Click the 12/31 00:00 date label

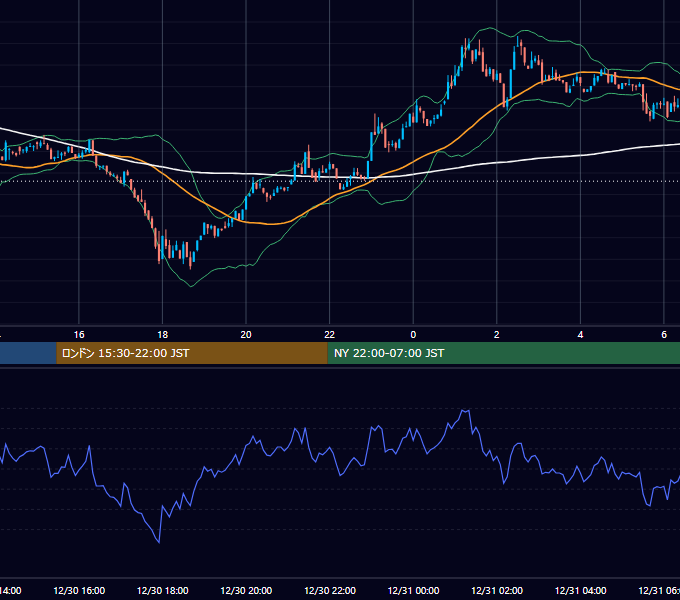coord(413,590)
